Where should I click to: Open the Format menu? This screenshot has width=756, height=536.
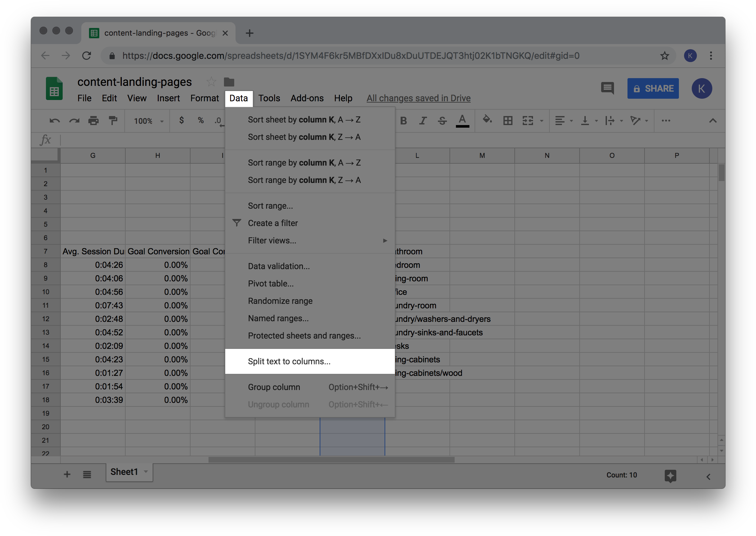coord(204,98)
